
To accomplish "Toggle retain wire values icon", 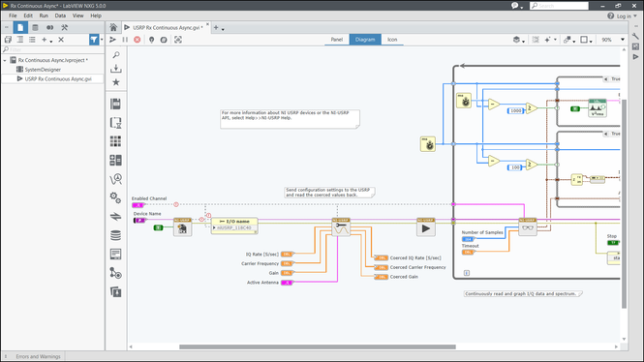I will (164, 40).
